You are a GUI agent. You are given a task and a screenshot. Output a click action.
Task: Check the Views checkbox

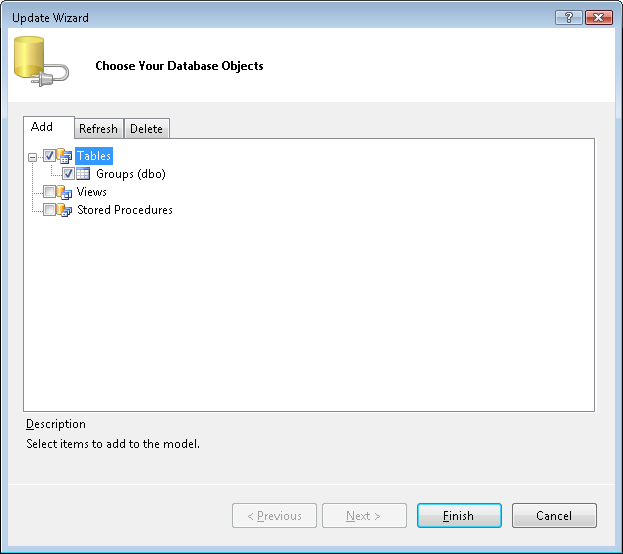click(49, 192)
